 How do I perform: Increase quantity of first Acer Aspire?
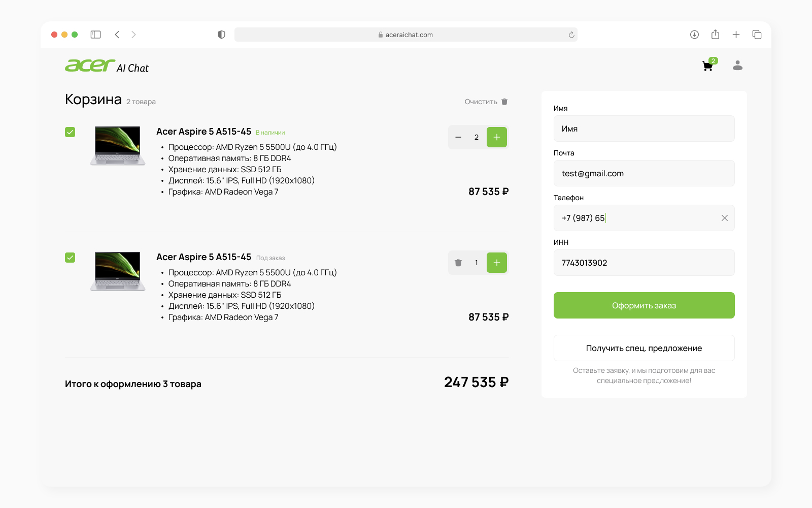coord(496,137)
